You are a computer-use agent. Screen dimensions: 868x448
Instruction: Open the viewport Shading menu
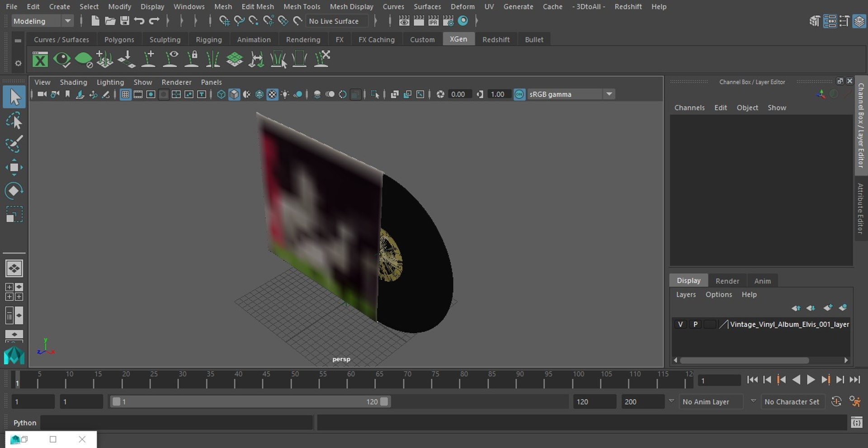point(73,82)
